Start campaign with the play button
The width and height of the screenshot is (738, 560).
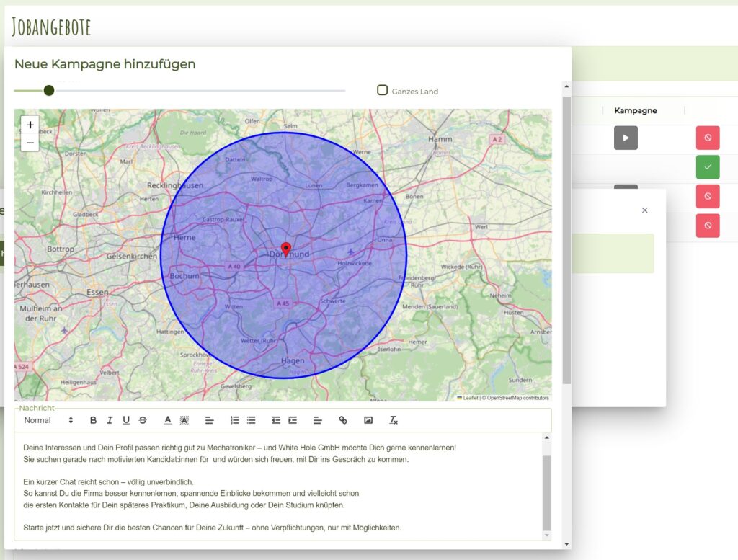(626, 138)
